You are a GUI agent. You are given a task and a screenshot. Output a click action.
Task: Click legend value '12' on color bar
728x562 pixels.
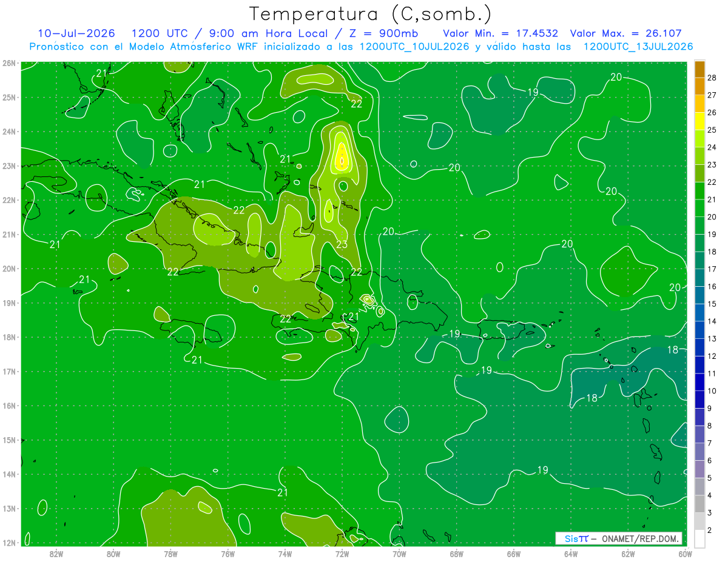click(712, 356)
